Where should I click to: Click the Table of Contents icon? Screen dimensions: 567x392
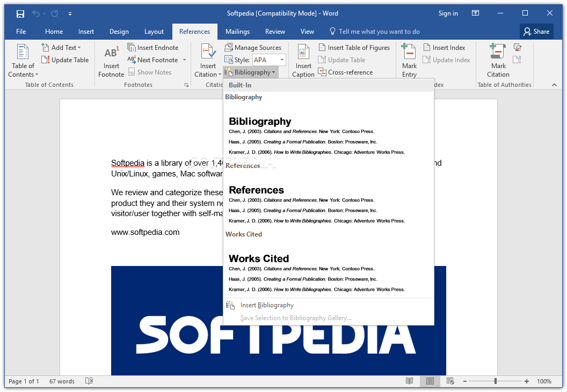(x=23, y=52)
